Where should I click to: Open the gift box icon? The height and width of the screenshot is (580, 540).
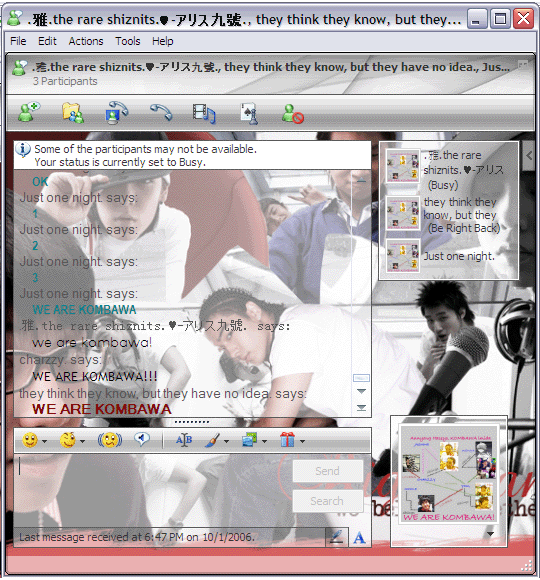pyautogui.click(x=287, y=440)
